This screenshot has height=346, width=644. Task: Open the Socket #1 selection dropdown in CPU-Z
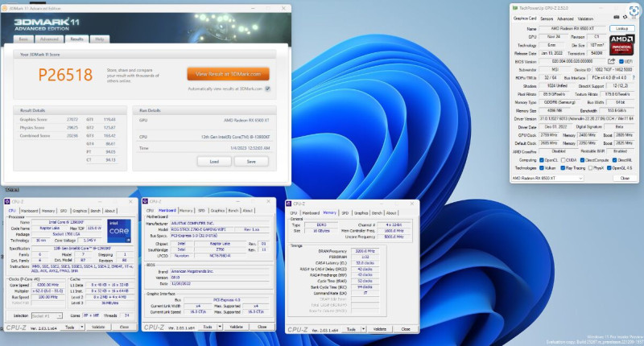[x=47, y=315]
